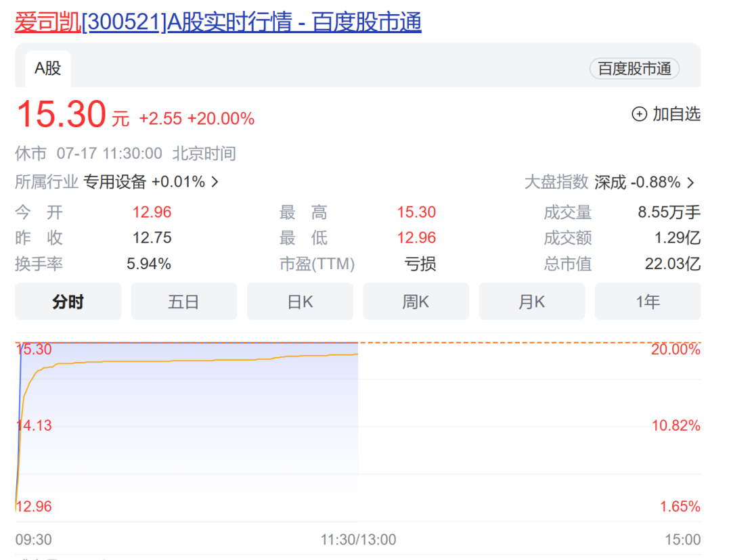Click the orange average price line in the chart
The image size is (731, 560).
pyautogui.click(x=187, y=361)
